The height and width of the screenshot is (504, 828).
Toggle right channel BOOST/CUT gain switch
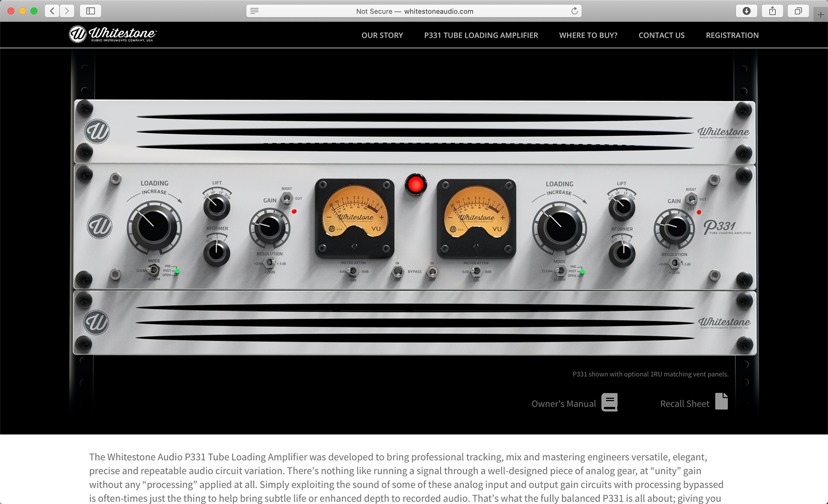tap(691, 199)
